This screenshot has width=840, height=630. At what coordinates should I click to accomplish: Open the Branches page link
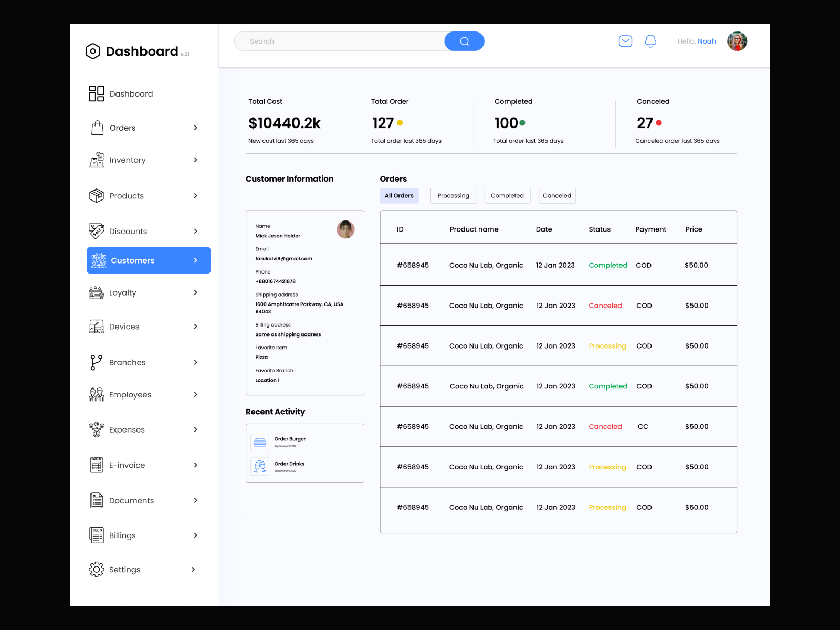click(x=127, y=362)
